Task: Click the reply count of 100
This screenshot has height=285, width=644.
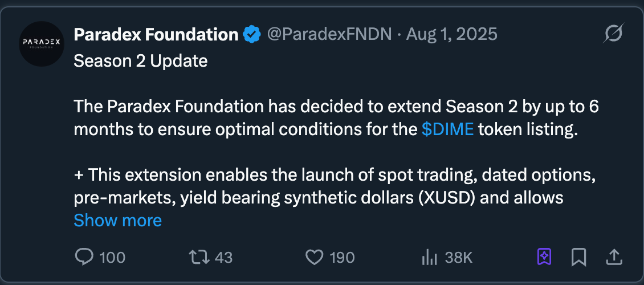Action: [x=112, y=258]
